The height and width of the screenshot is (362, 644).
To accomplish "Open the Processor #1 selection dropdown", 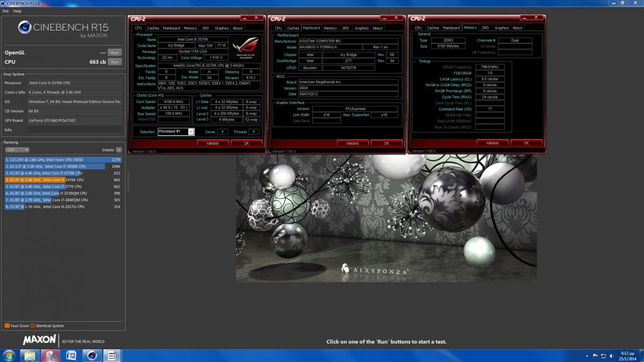I will [176, 131].
